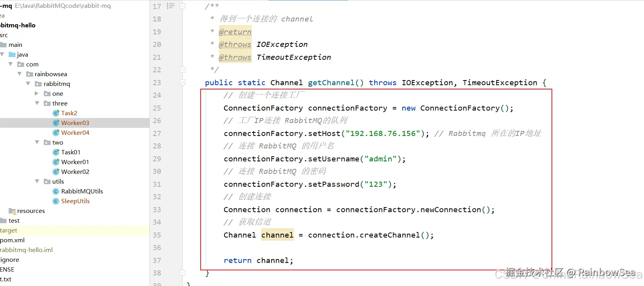The image size is (644, 286).
Task: Click the "123" password string
Action: click(x=376, y=184)
